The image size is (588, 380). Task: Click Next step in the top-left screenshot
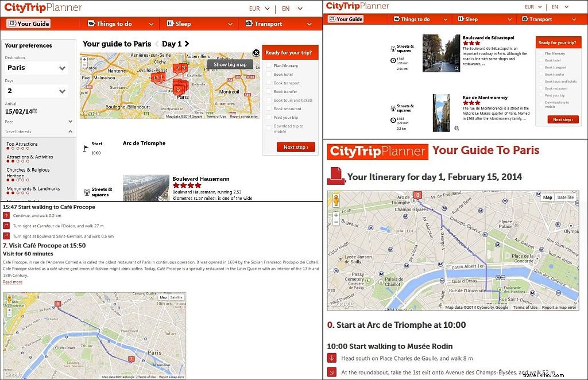coord(296,147)
